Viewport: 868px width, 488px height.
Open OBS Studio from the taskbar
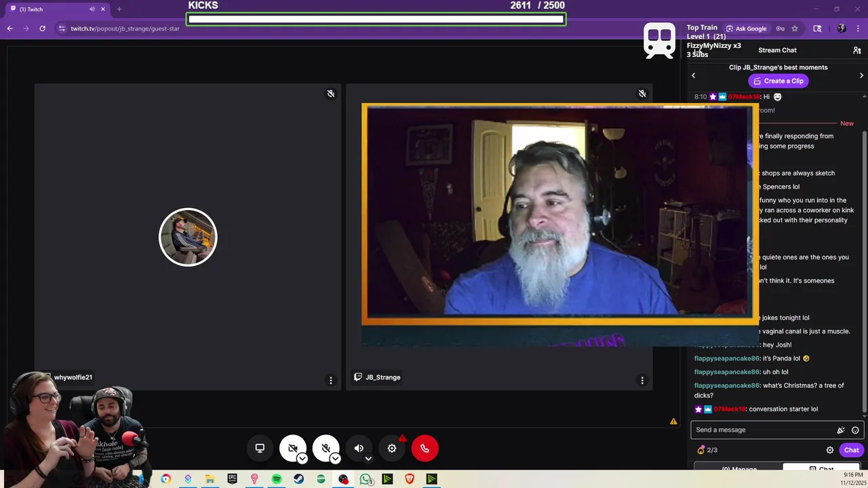click(x=343, y=479)
